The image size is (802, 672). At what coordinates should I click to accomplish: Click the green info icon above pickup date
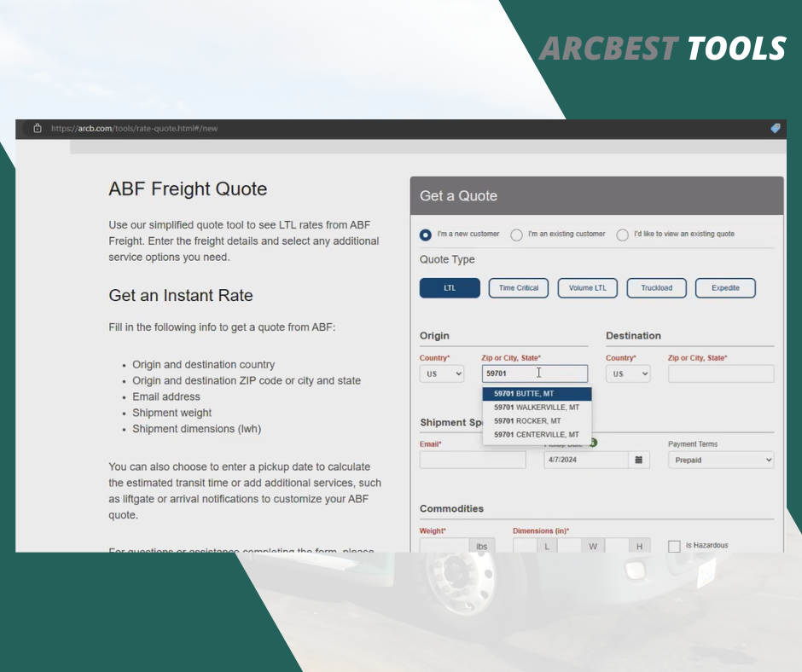[x=593, y=443]
